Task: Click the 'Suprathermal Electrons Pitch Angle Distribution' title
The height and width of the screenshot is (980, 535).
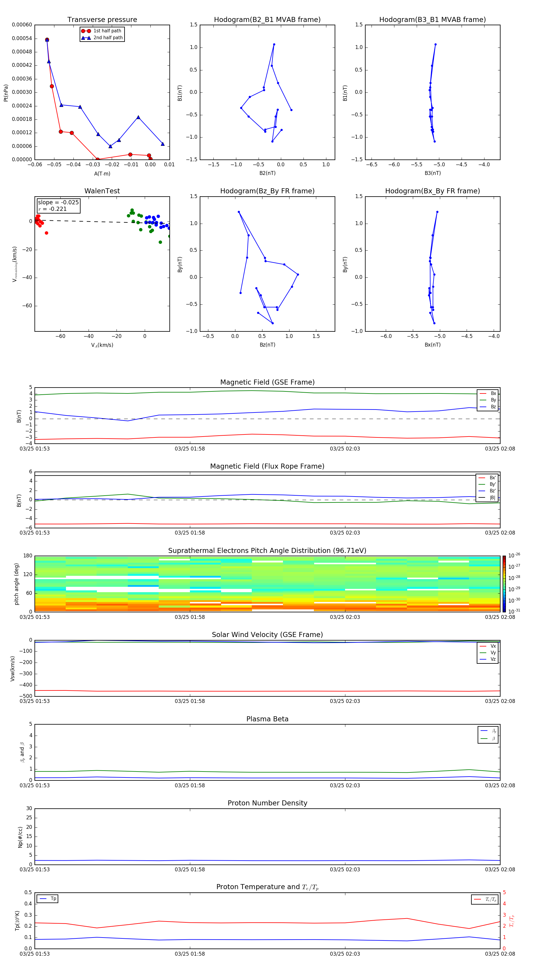Action: [x=267, y=551]
